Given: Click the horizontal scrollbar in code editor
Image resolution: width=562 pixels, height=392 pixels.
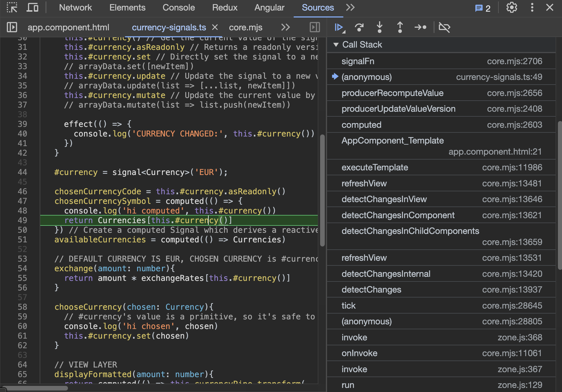Looking at the screenshot, I should [x=35, y=388].
